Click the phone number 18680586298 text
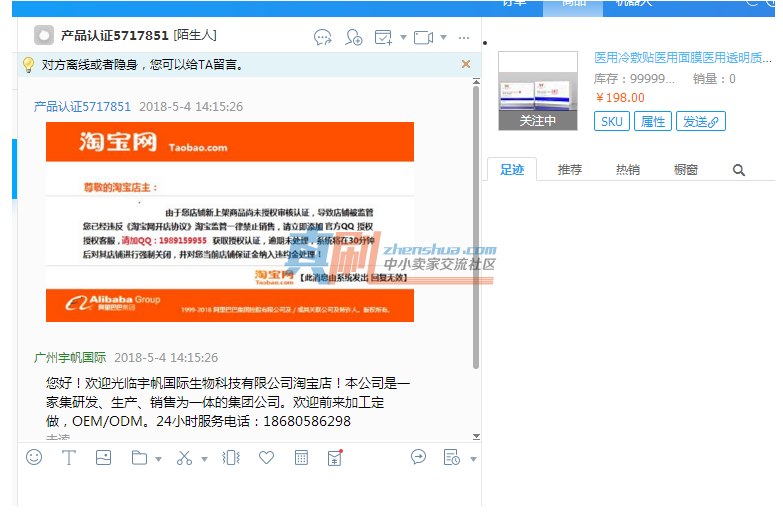Viewport: 783px width, 512px height. pos(307,421)
